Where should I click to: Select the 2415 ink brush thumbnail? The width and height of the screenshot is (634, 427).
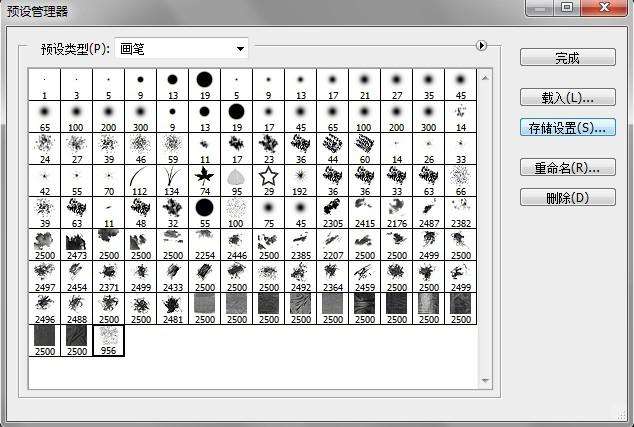(x=365, y=212)
